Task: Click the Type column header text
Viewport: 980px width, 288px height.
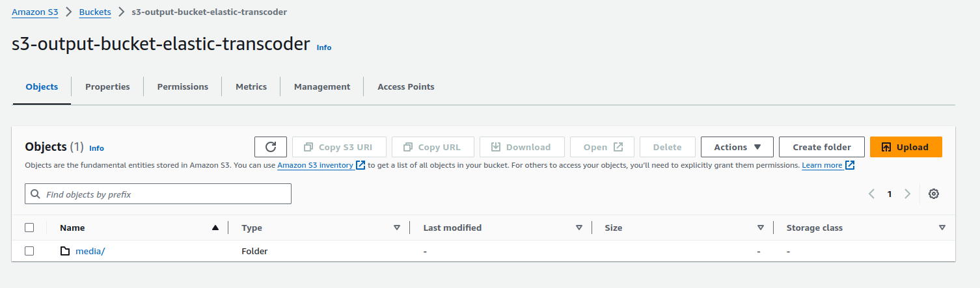Action: click(252, 228)
